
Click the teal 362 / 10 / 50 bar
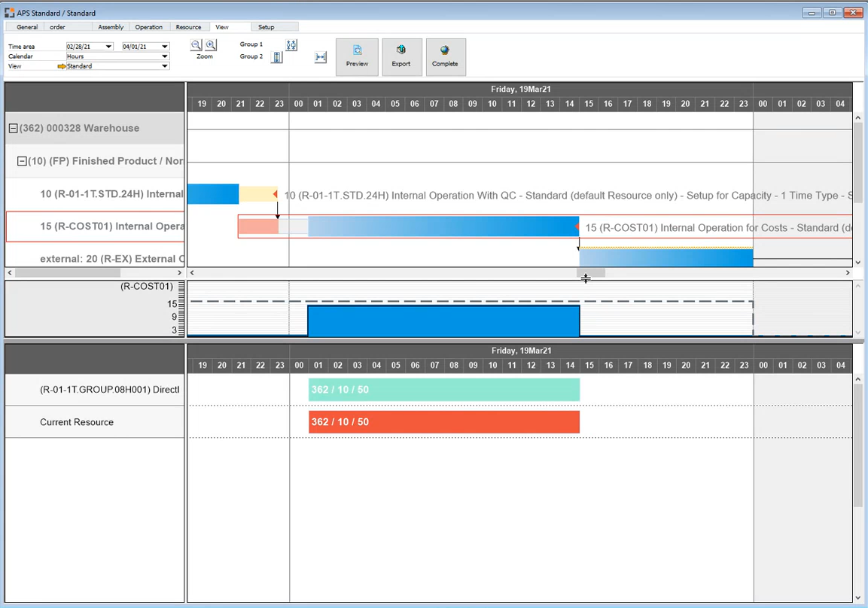pos(444,389)
